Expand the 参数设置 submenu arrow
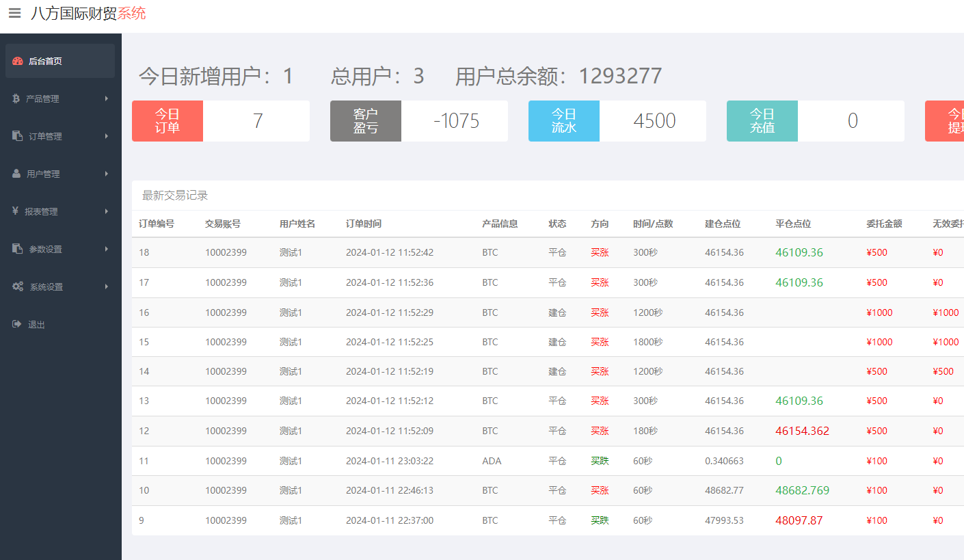 (x=107, y=249)
